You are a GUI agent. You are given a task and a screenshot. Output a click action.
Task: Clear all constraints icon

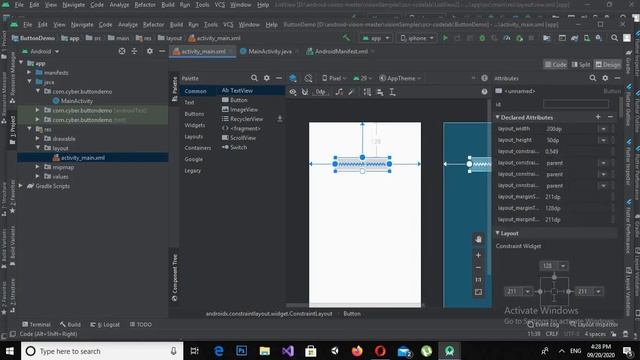pos(339,92)
